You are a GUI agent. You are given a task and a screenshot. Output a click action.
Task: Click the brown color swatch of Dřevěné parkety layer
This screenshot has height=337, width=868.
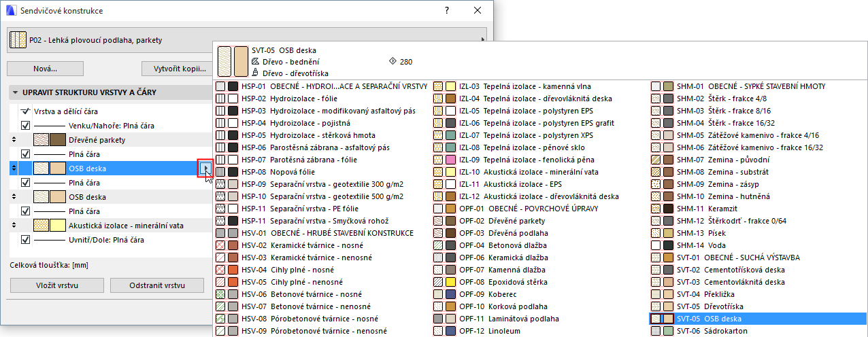57,140
